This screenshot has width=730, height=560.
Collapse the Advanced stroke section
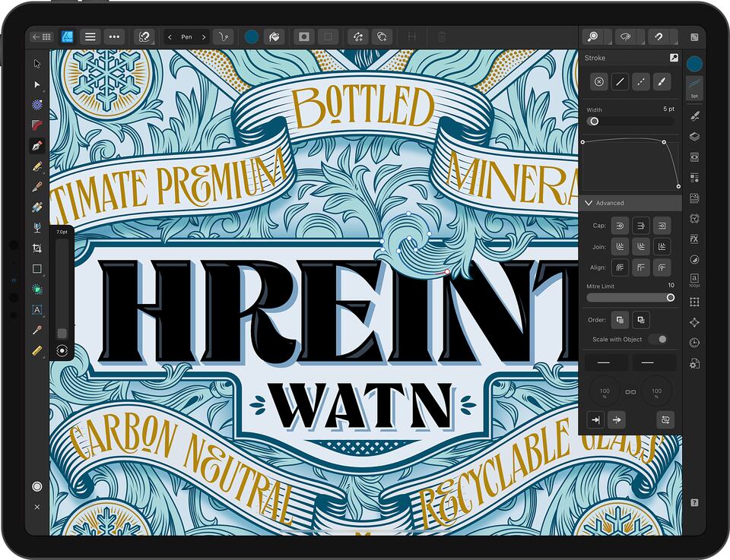click(x=590, y=203)
